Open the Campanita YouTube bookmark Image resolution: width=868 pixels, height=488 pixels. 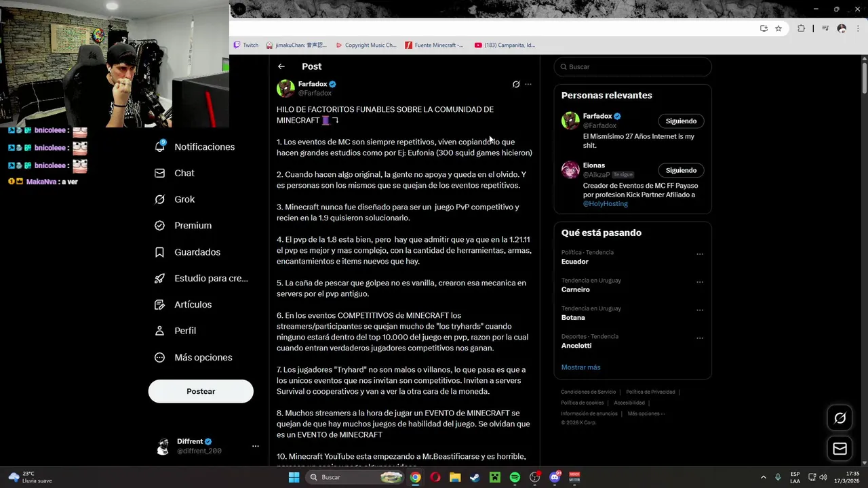505,45
